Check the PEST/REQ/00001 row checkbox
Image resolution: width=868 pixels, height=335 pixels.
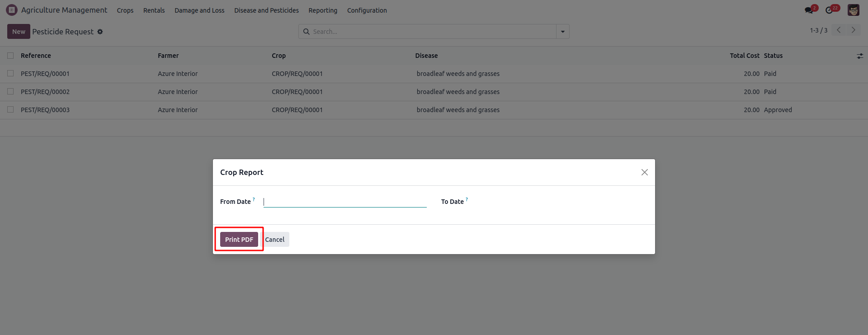(x=10, y=74)
